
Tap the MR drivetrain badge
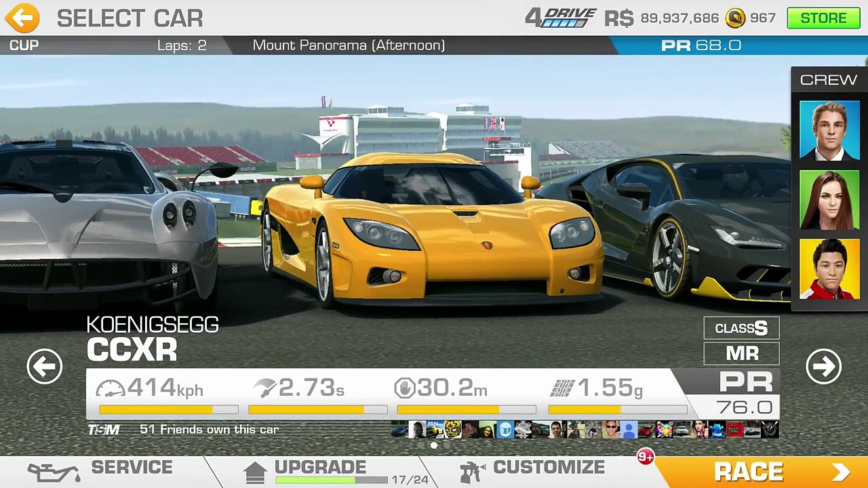(x=742, y=353)
